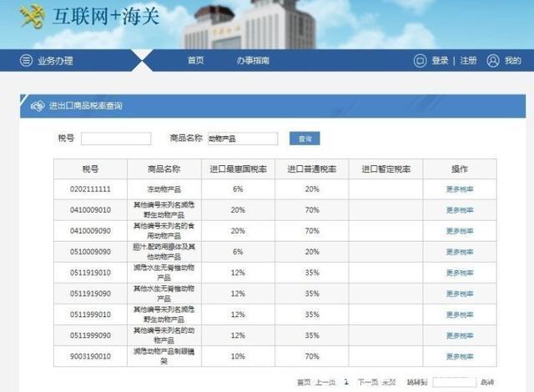Click 进出口商品税率查询 panel title
This screenshot has height=392, width=534.
[86, 106]
